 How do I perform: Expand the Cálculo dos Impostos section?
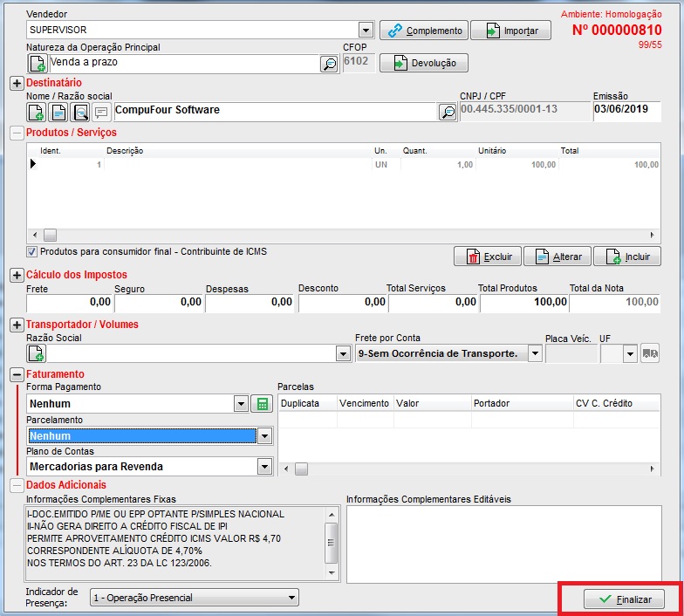16,276
